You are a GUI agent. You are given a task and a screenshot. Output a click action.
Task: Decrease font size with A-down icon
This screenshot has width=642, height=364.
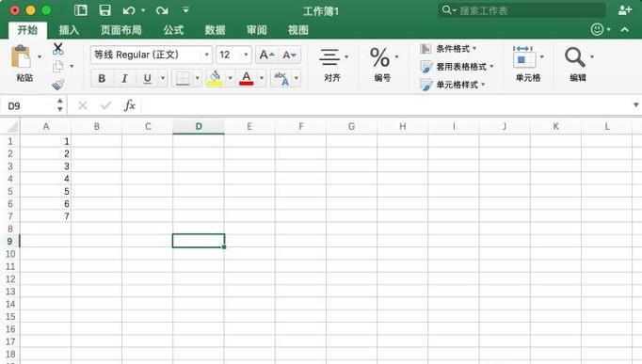click(289, 55)
